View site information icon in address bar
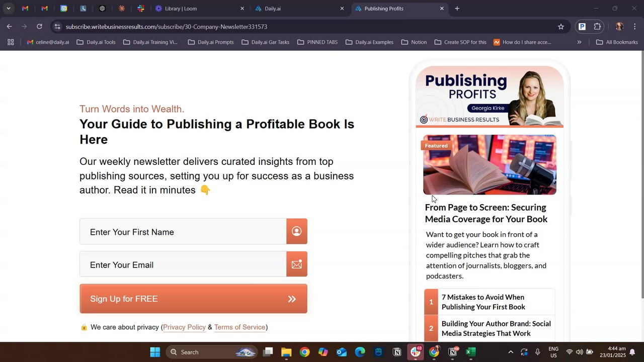Image resolution: width=644 pixels, height=362 pixels. 57,27
